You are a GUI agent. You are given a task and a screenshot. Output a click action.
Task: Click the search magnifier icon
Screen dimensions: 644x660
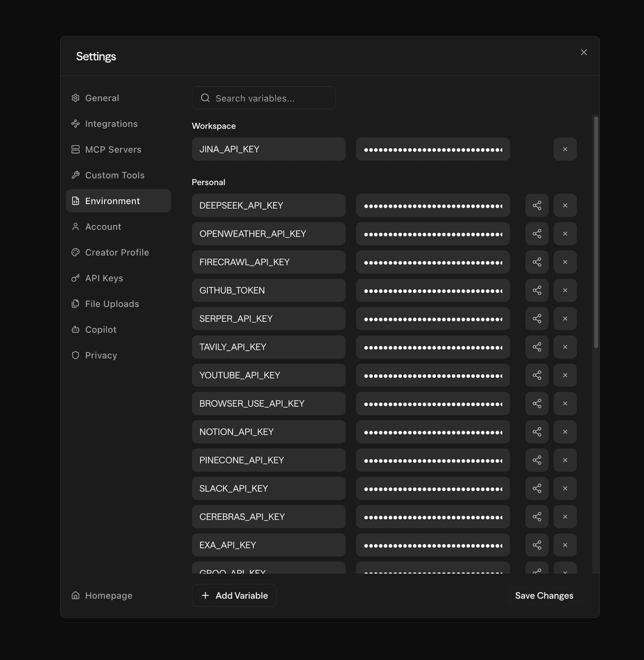205,97
